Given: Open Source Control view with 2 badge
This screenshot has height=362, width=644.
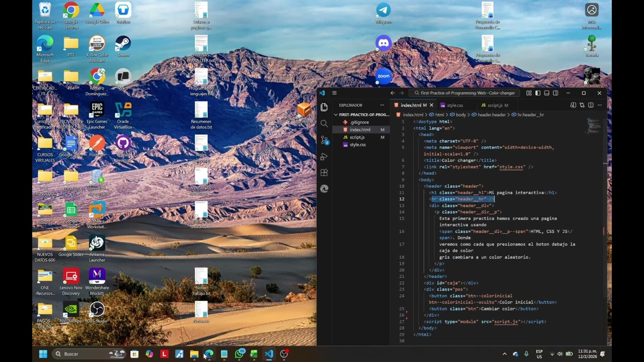Looking at the screenshot, I should 325,140.
